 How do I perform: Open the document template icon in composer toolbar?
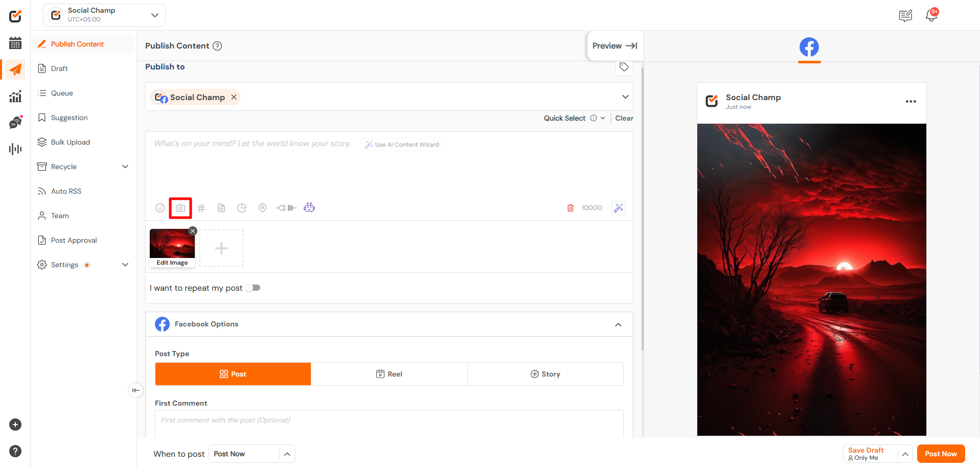(x=221, y=208)
